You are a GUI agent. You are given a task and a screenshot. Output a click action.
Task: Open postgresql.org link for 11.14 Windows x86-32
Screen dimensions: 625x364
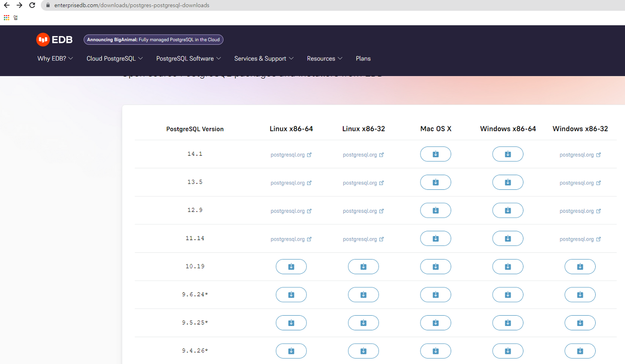pos(580,239)
